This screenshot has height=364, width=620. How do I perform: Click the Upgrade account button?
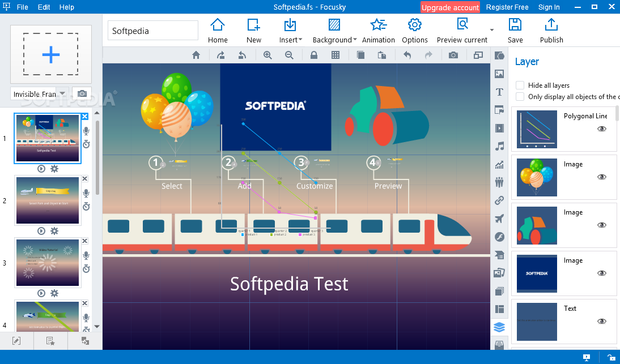tap(450, 7)
